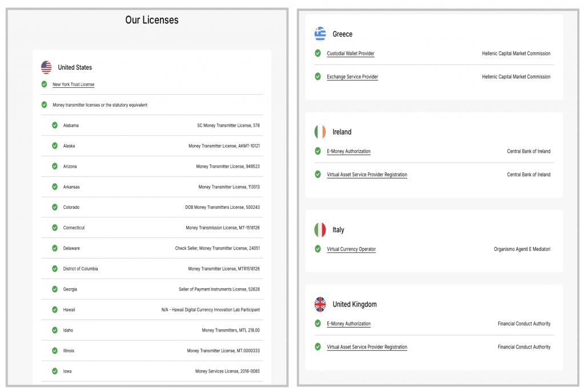
Task: Click green check beside Virtual Currency Operator
Action: click(318, 249)
